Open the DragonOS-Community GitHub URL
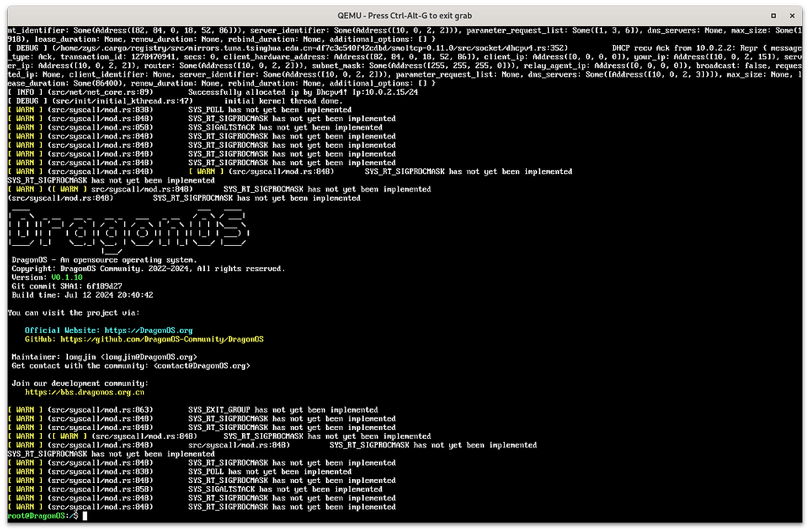Viewport: 810px width, 532px height. [x=161, y=339]
